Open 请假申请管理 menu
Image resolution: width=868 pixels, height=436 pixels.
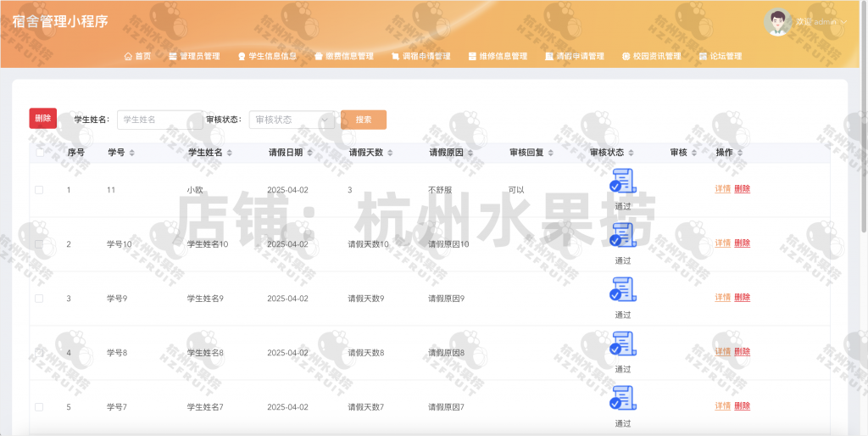click(575, 56)
